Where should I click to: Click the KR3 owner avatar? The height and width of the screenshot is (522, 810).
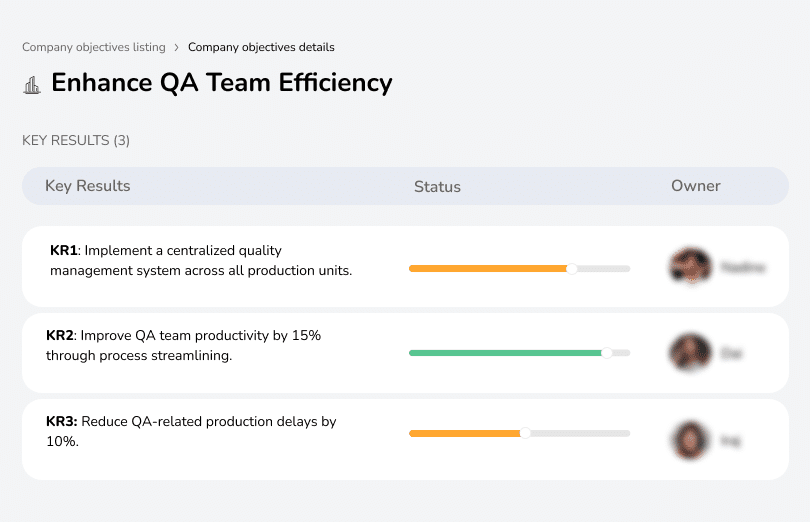[x=691, y=440]
